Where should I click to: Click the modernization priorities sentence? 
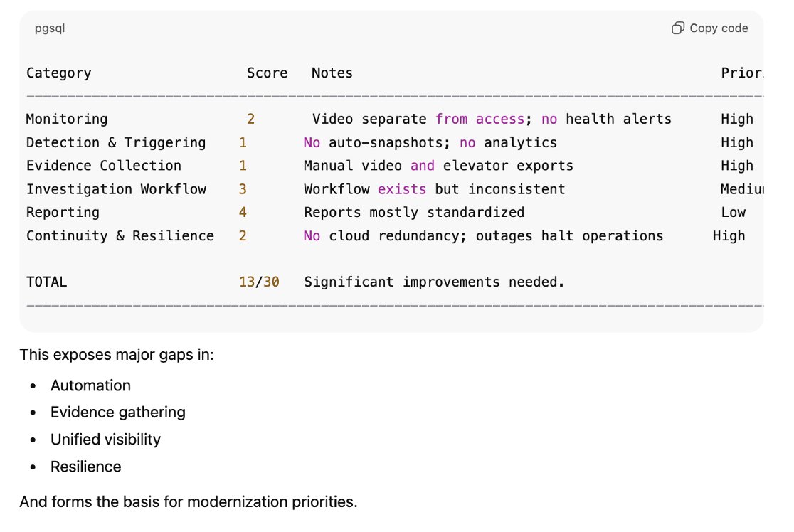pyautogui.click(x=188, y=502)
